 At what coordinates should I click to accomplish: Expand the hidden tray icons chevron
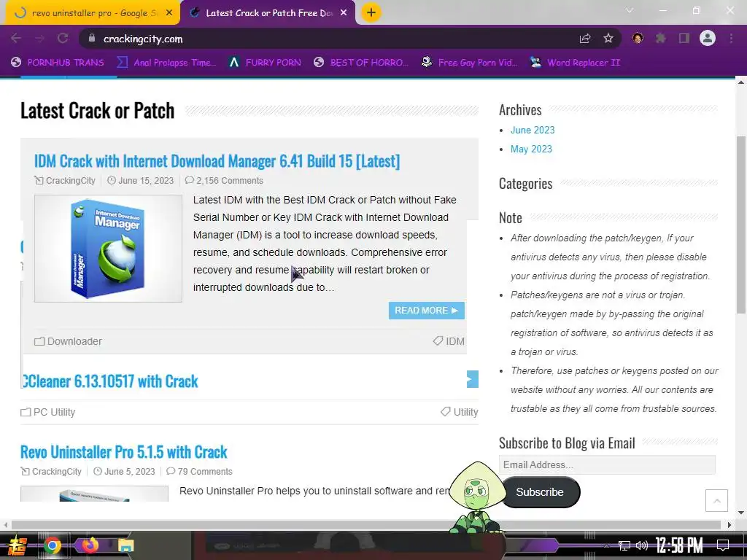tap(606, 545)
